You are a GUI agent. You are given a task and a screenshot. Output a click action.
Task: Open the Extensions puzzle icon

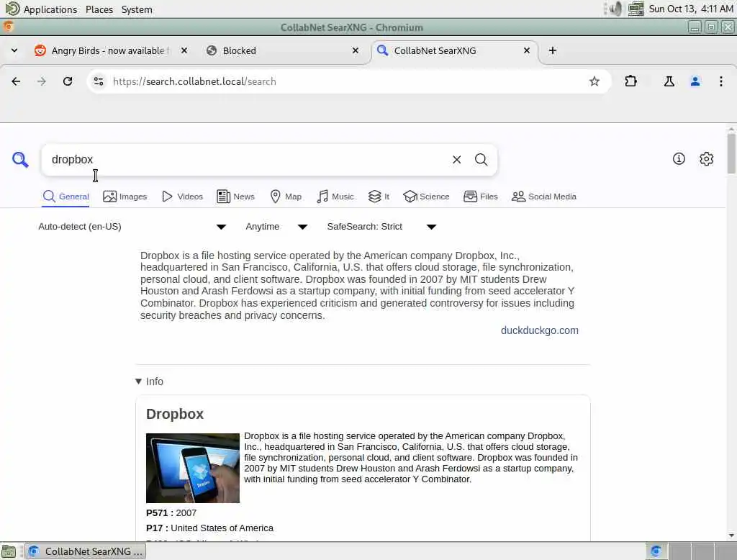tap(630, 81)
